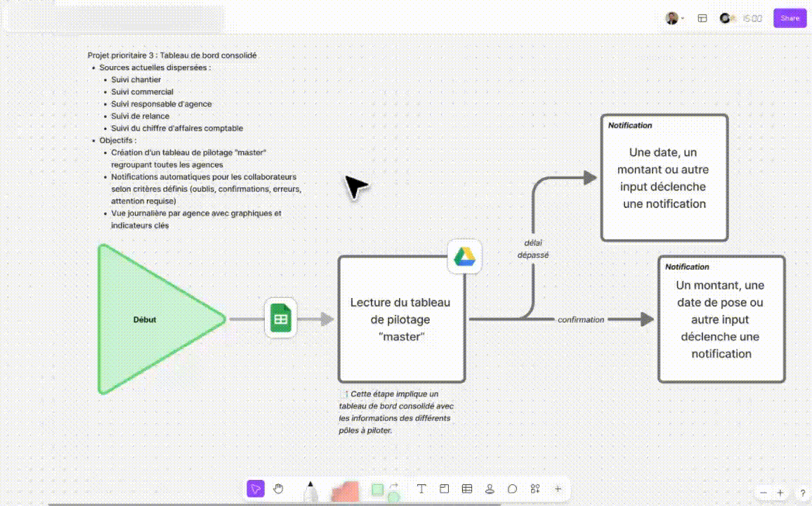Screen dimensions: 812x506
Task: Click the Share button
Action: (790, 18)
